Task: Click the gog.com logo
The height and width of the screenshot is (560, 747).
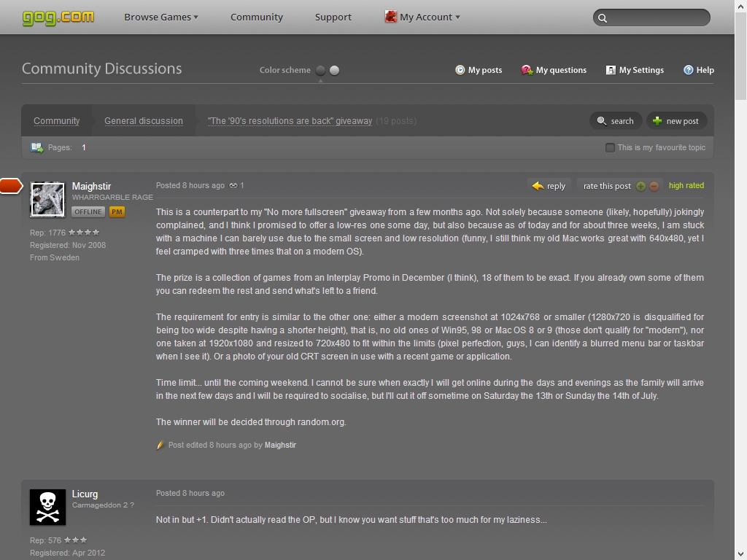Action: click(x=58, y=17)
